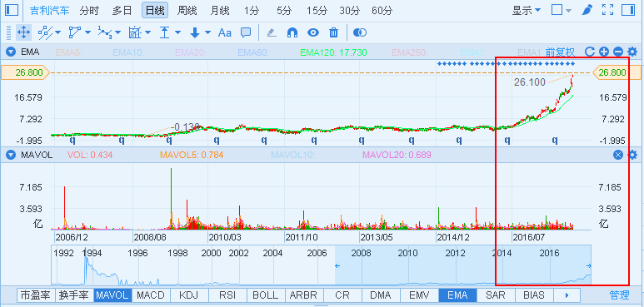Switch to the 周线 weekly chart
Image resolution: width=644 pixels, height=307 pixels.
coord(187,10)
